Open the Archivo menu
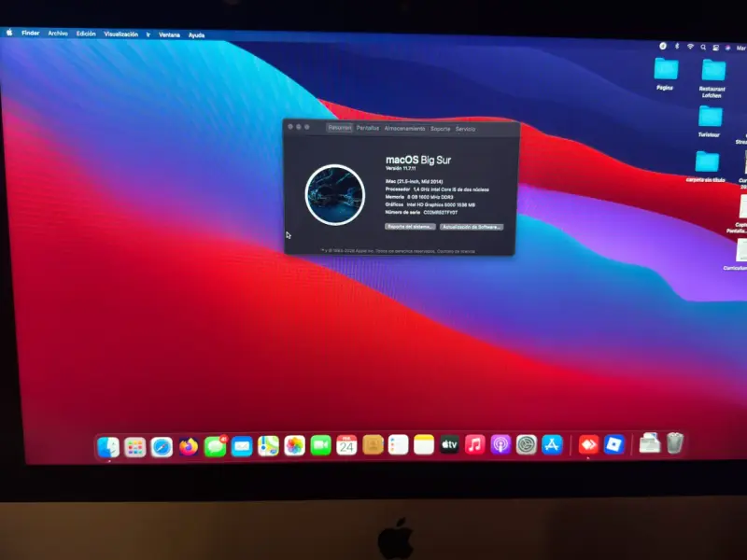747x560 pixels. pos(58,34)
